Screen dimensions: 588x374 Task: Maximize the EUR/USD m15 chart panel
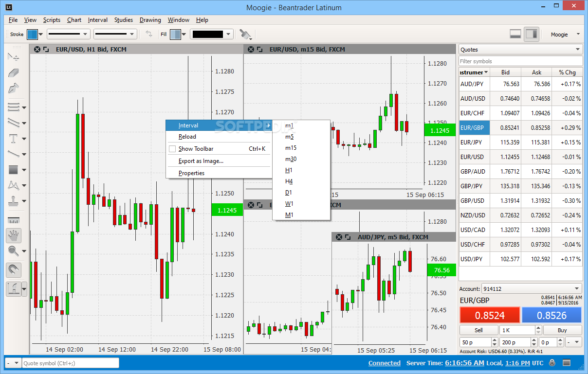pyautogui.click(x=260, y=49)
